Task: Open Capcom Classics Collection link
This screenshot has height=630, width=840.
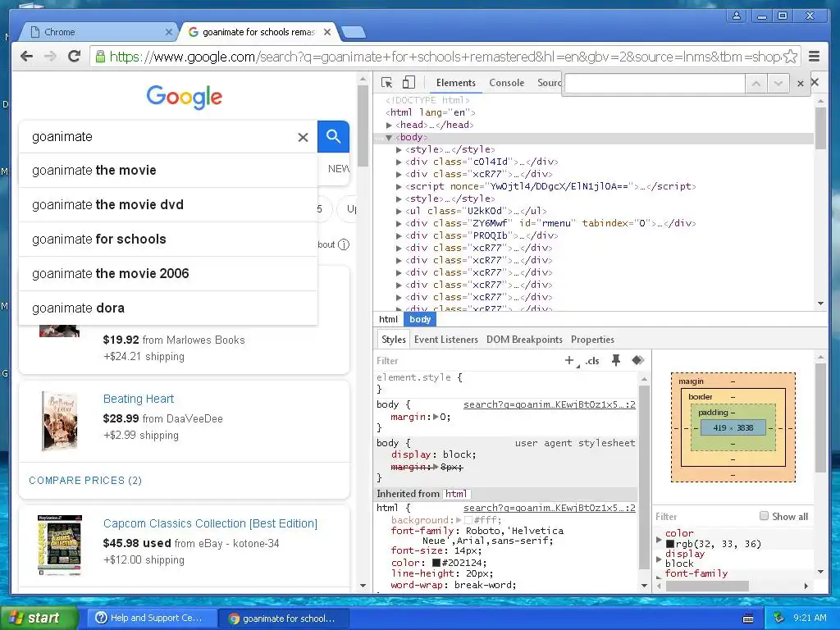Action: [210, 523]
